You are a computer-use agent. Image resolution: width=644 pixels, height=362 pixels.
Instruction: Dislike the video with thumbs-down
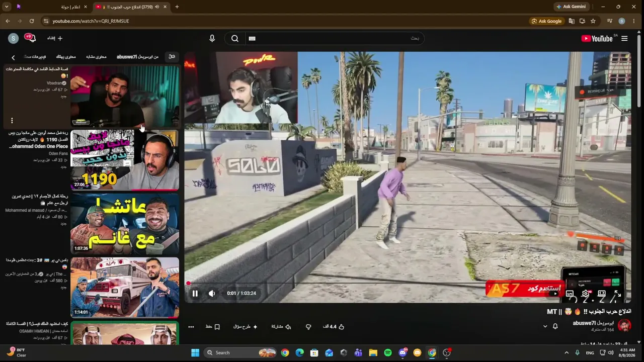click(x=308, y=327)
